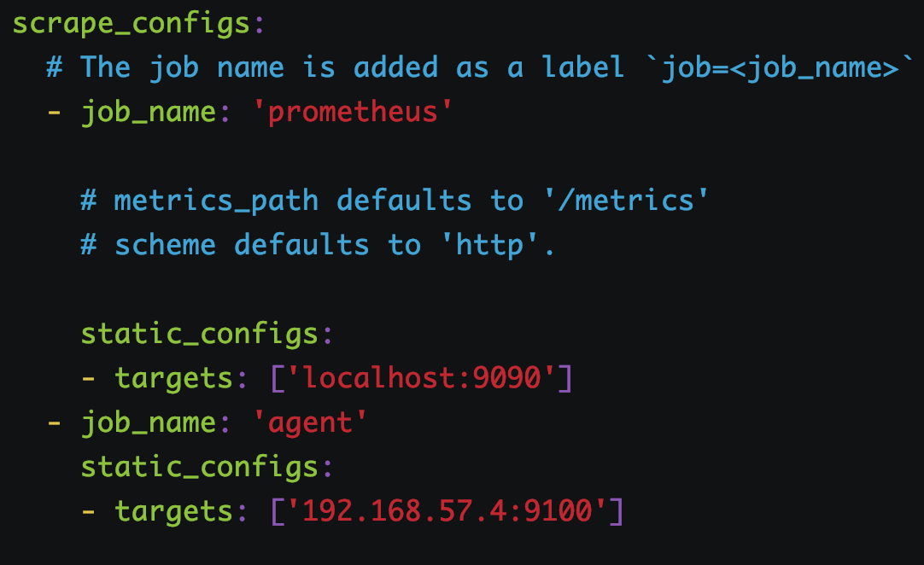Click targets key under agent job
The image size is (924, 565).
click(x=174, y=511)
